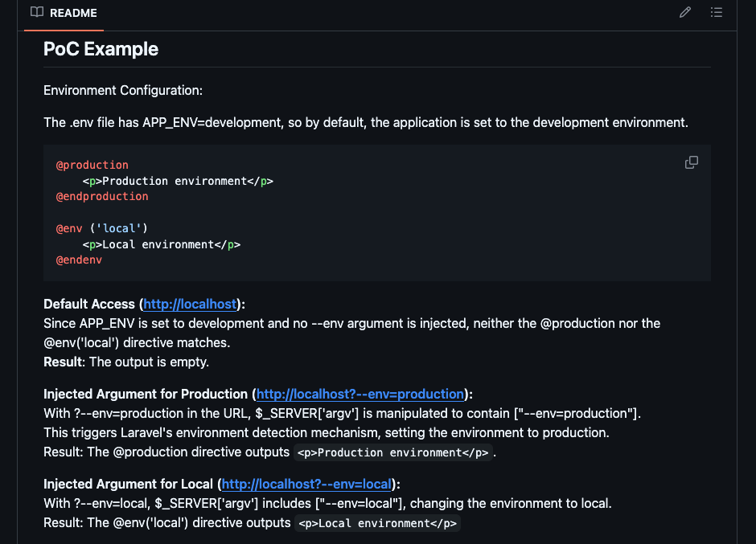The width and height of the screenshot is (756, 544).
Task: Click the book icon beside README
Action: pos(37,13)
